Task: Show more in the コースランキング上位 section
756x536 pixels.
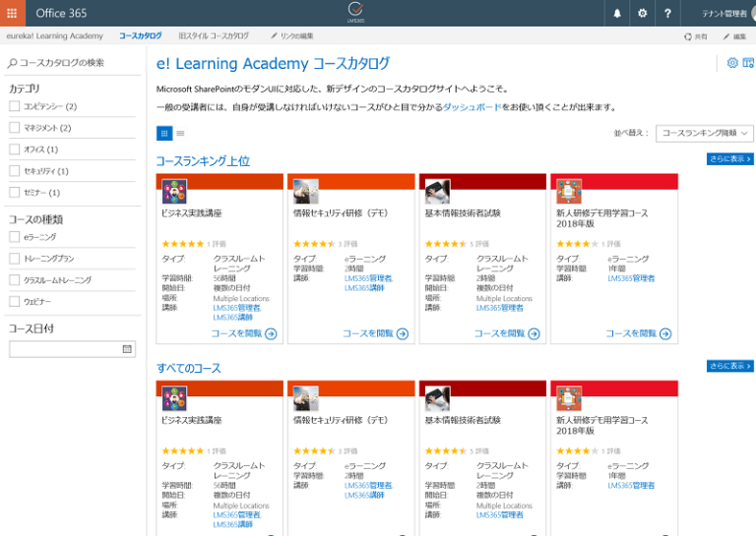Action: tap(729, 158)
